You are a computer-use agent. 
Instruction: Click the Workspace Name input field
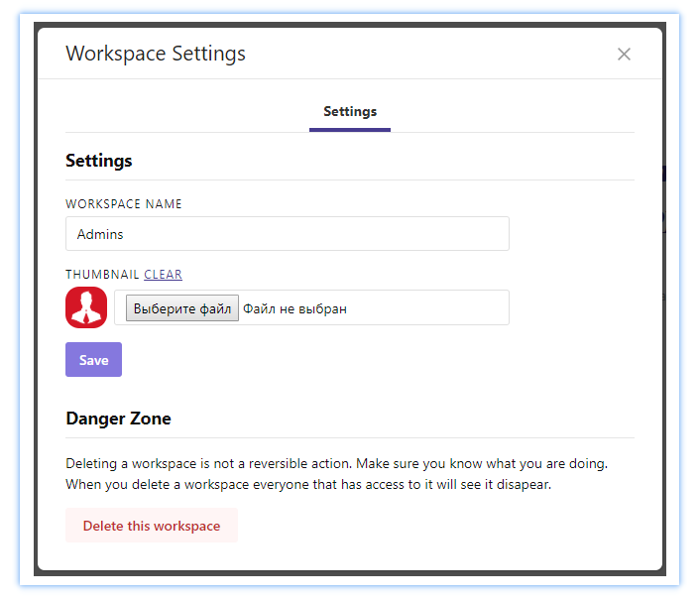[x=288, y=234]
